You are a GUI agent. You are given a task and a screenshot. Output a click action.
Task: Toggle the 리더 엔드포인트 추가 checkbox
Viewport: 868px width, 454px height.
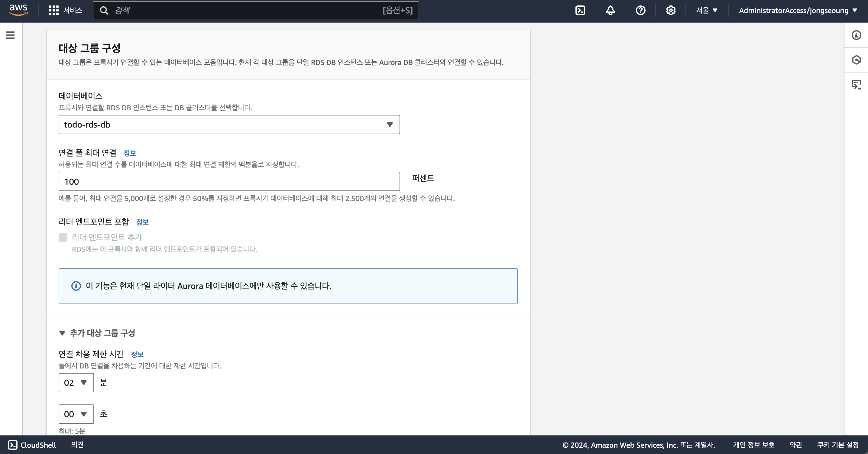tap(63, 238)
